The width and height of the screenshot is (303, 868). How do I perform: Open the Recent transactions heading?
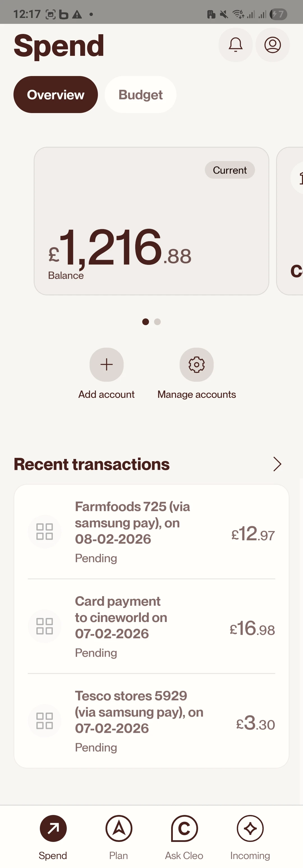[92, 464]
